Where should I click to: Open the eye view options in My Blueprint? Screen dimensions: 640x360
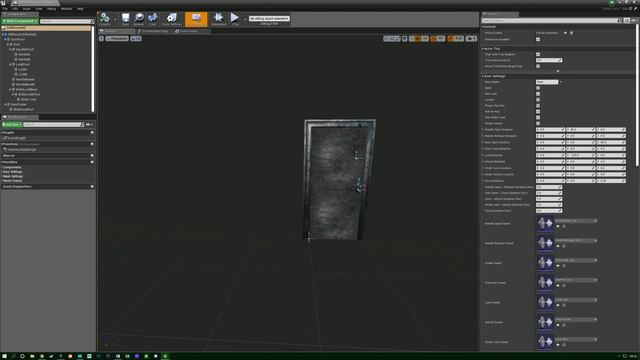(89, 124)
